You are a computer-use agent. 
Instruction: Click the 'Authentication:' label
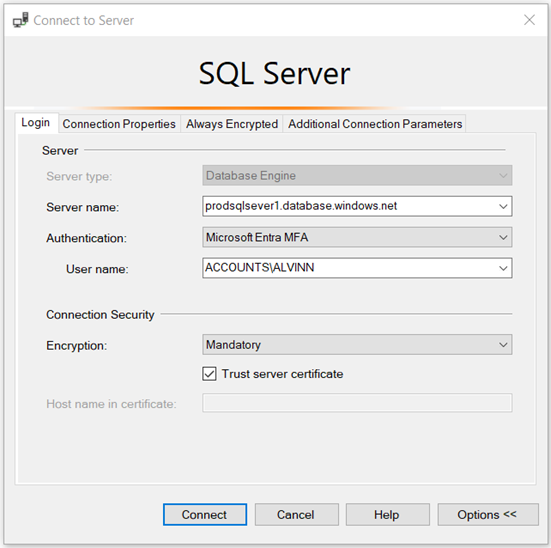[x=86, y=238]
